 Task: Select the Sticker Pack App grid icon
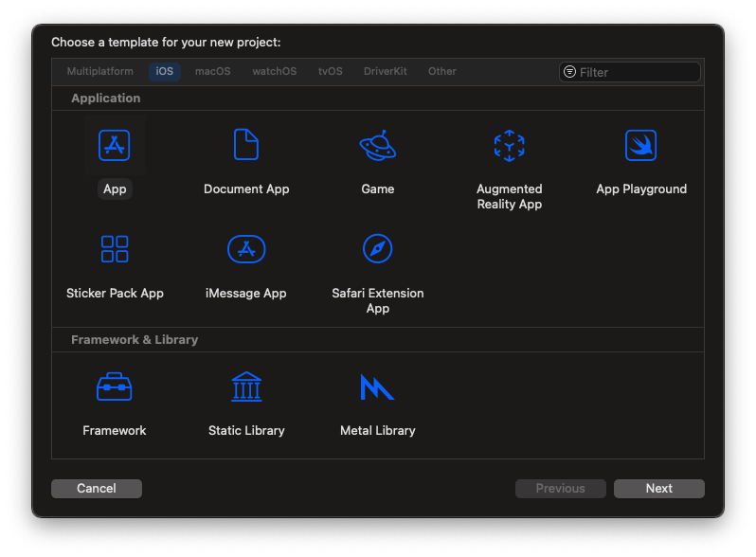[x=115, y=249]
